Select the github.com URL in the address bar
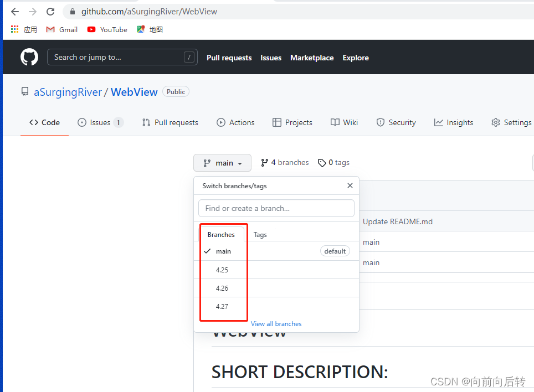The width and height of the screenshot is (534, 392). [149, 12]
